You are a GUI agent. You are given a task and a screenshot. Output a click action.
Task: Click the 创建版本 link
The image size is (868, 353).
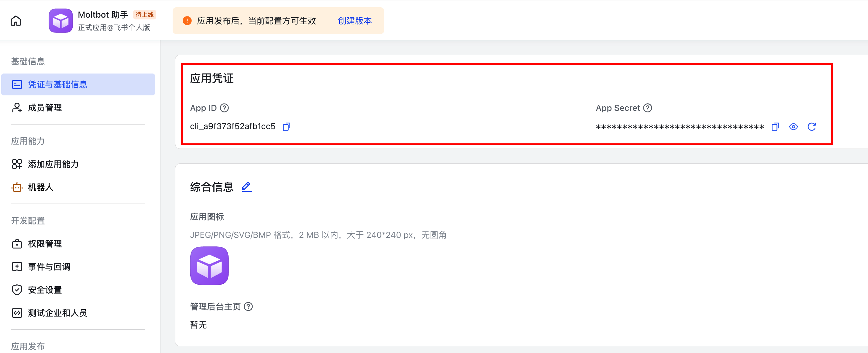coord(354,21)
